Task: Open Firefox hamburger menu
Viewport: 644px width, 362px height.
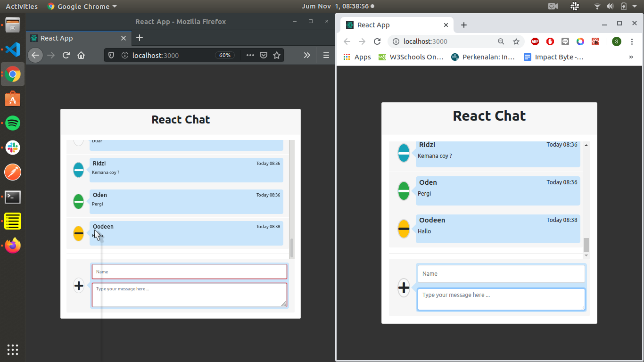Action: (326, 55)
